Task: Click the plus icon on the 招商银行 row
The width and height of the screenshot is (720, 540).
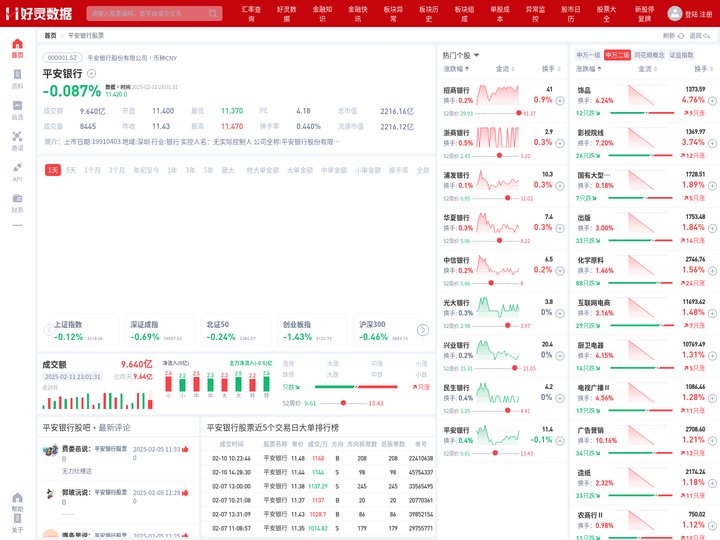Action: (x=560, y=101)
